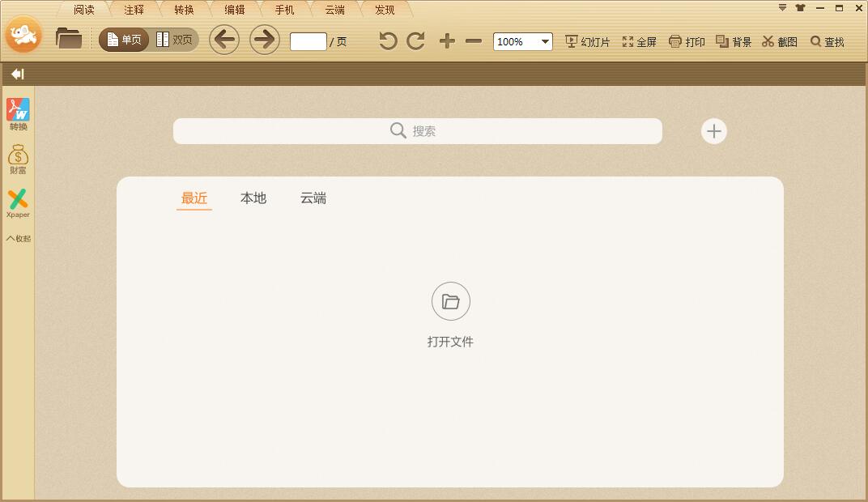Screen dimensions: 868x502
Task: Open the skin settings dropdown arrow
Action: click(781, 6)
